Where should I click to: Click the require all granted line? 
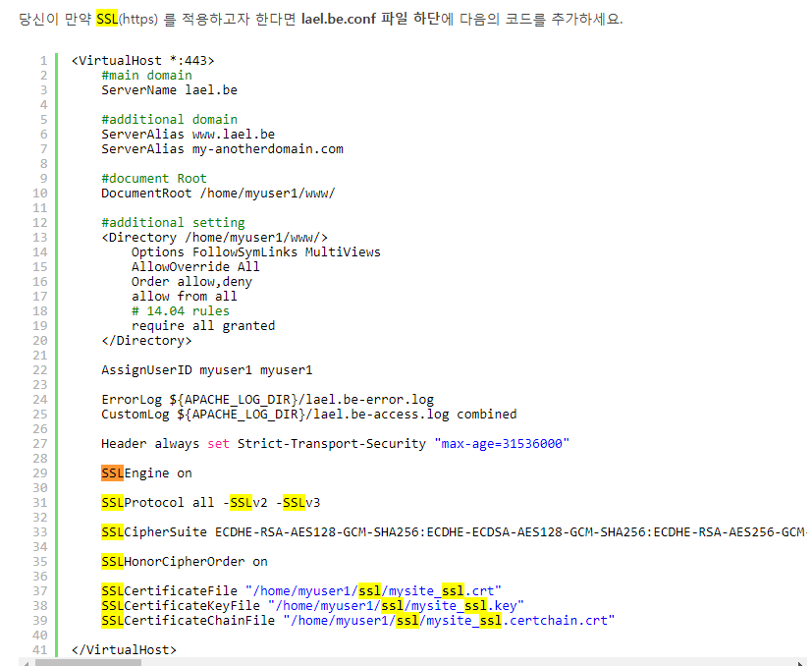click(x=203, y=326)
